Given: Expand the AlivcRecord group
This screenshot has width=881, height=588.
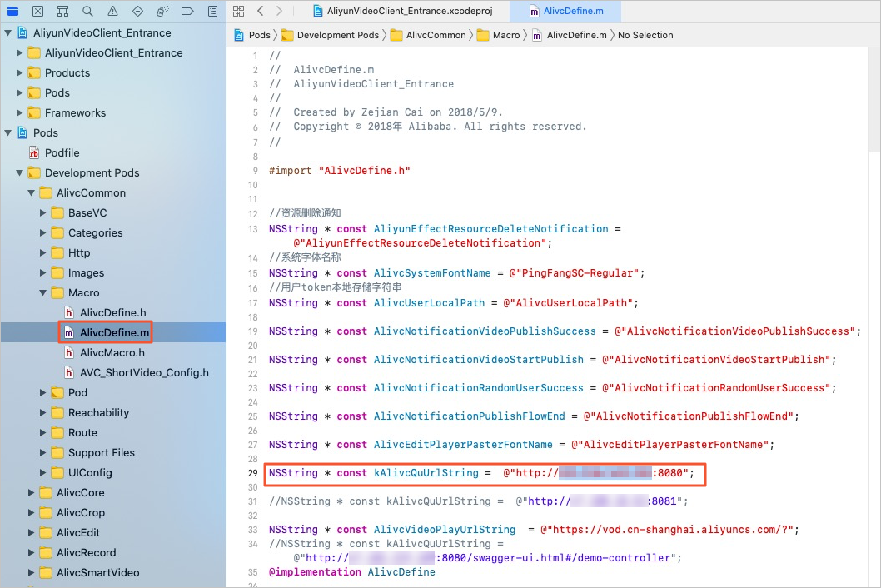Looking at the screenshot, I should click(31, 552).
